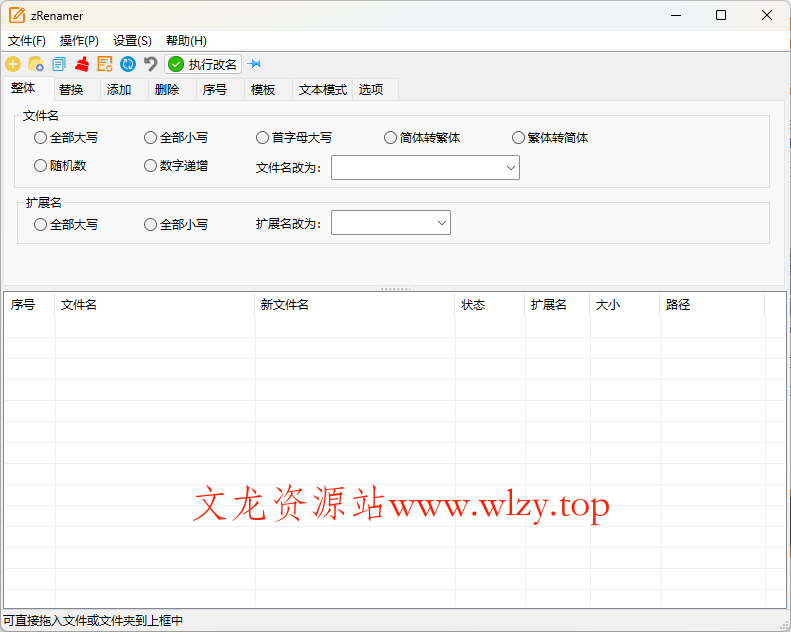
Task: Open the 文件(F) menu
Action: pyautogui.click(x=27, y=41)
